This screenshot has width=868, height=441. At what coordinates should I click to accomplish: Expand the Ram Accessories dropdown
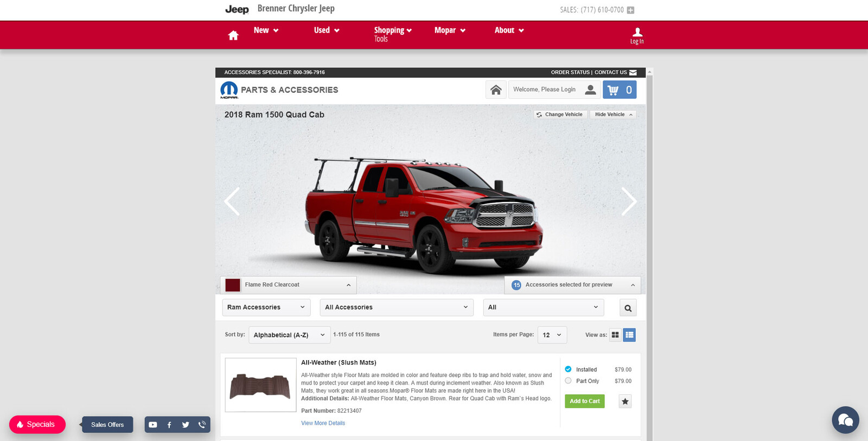266,307
